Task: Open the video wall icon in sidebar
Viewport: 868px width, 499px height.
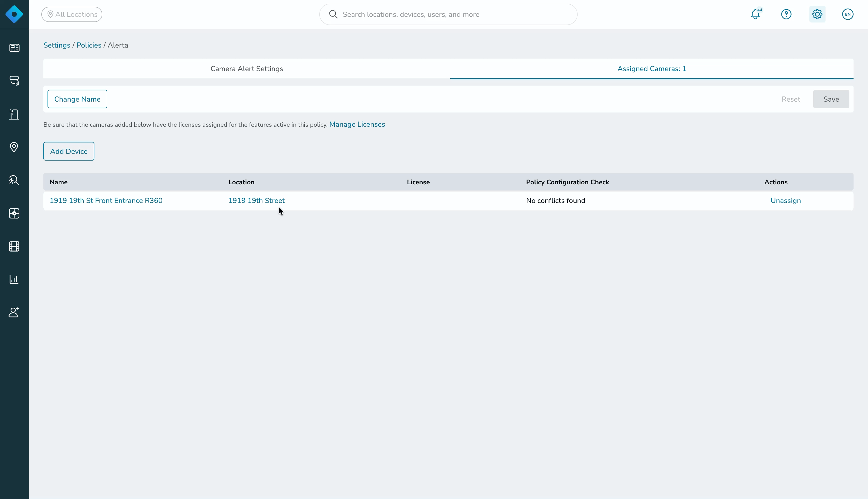Action: pos(14,214)
